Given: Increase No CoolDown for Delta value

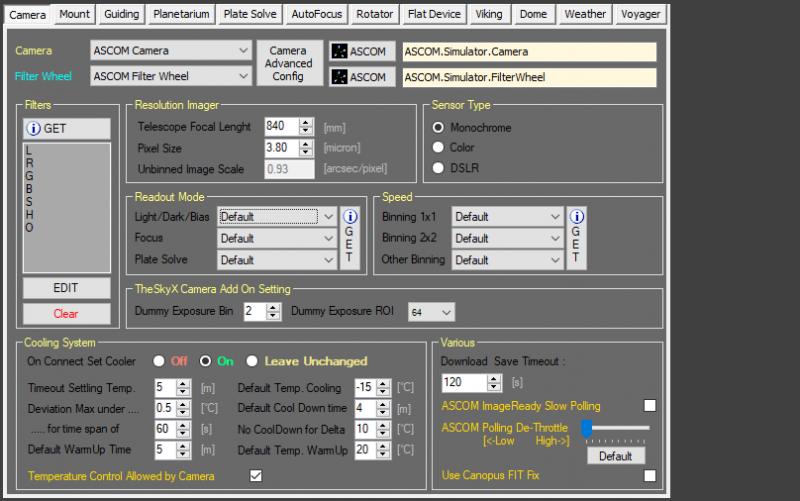Looking at the screenshot, I should coord(383,425).
